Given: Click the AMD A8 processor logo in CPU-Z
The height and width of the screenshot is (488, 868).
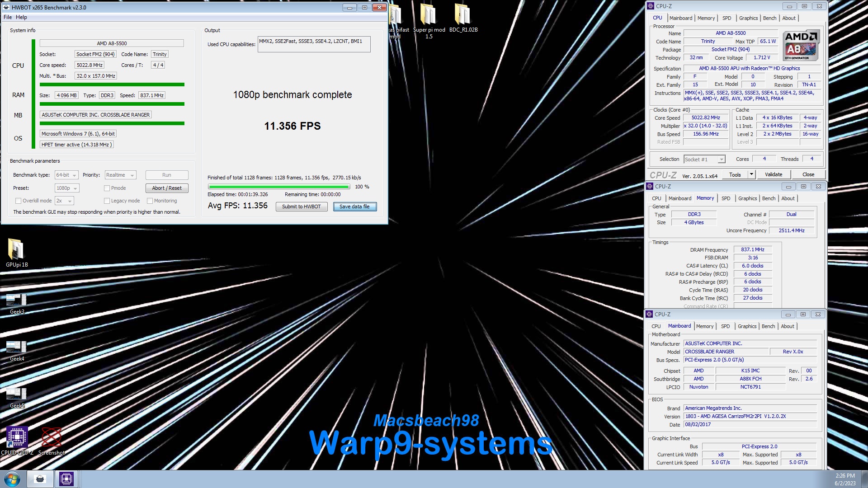Looking at the screenshot, I should [801, 46].
